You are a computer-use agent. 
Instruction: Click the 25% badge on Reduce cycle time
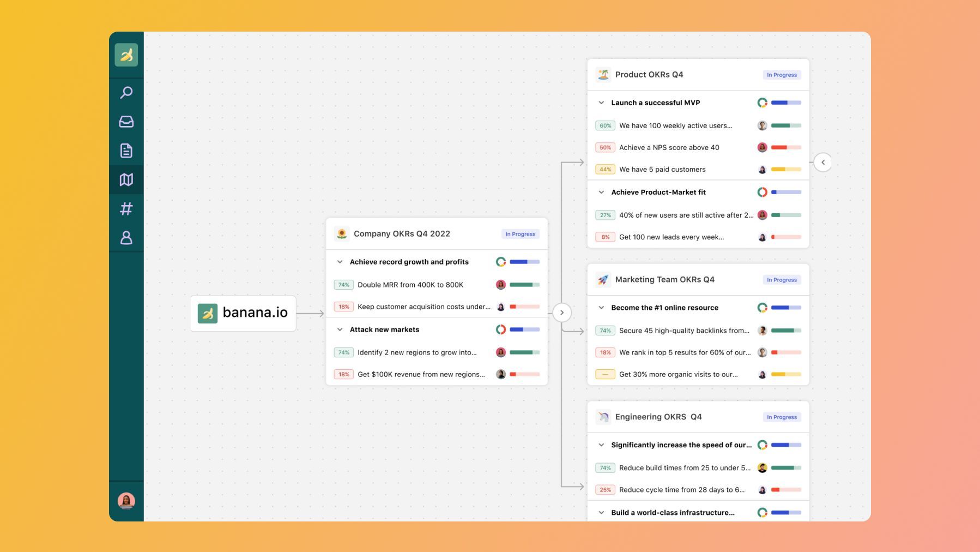(x=605, y=490)
